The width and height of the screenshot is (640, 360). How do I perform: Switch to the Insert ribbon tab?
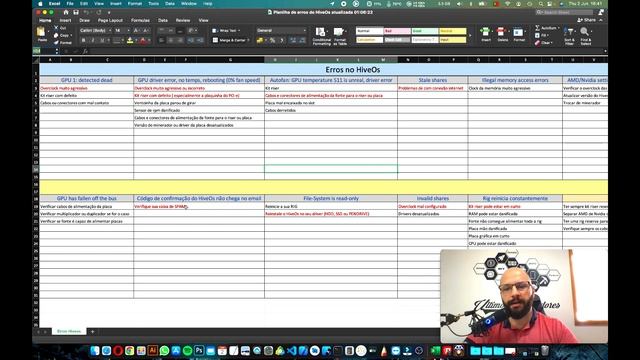pyautogui.click(x=65, y=20)
